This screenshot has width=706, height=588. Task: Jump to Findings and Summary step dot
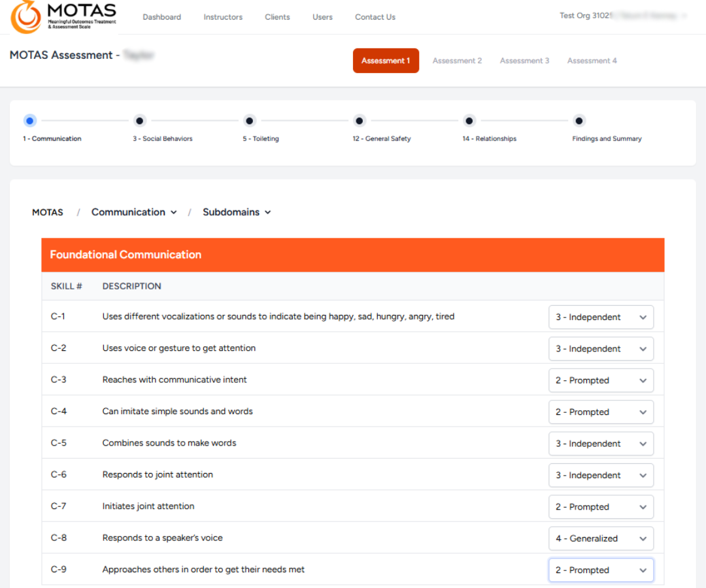coord(579,121)
